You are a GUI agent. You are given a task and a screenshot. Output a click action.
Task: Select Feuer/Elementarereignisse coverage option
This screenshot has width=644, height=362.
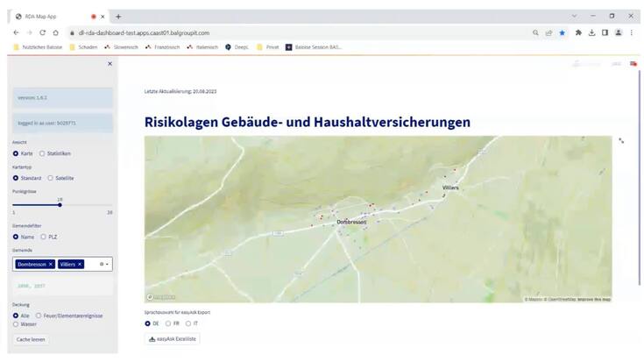tap(38, 316)
